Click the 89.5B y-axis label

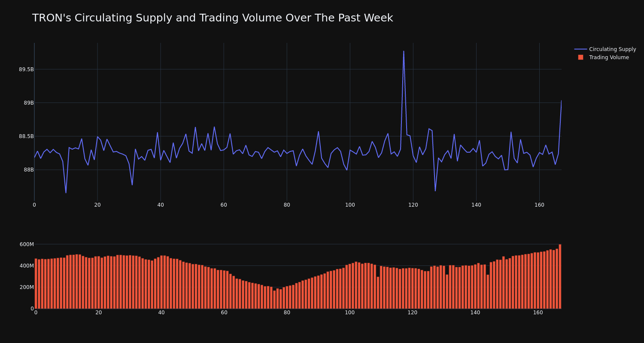coord(26,69)
